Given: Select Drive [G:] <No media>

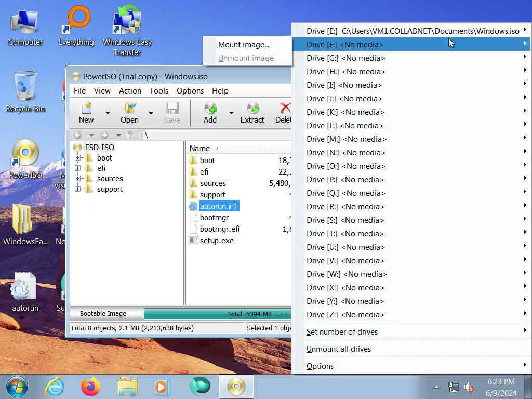Looking at the screenshot, I should pyautogui.click(x=411, y=58).
